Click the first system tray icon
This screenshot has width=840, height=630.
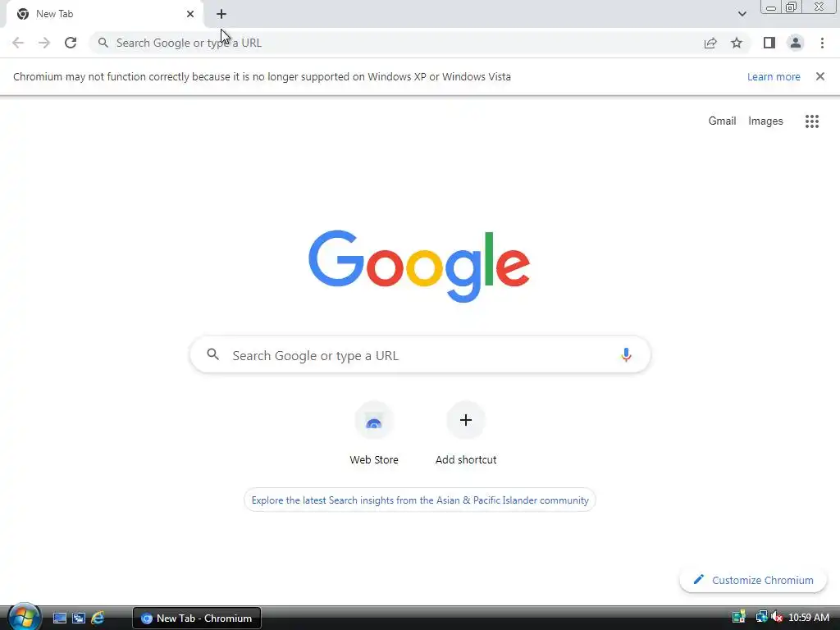[x=739, y=618]
